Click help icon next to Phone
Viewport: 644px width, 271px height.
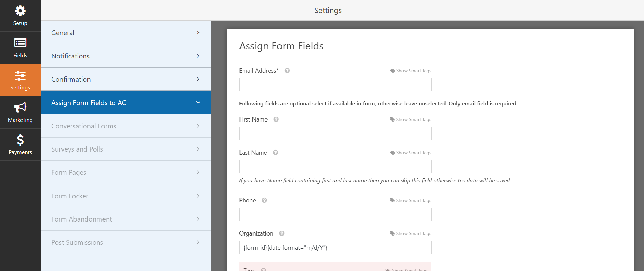[x=264, y=200]
